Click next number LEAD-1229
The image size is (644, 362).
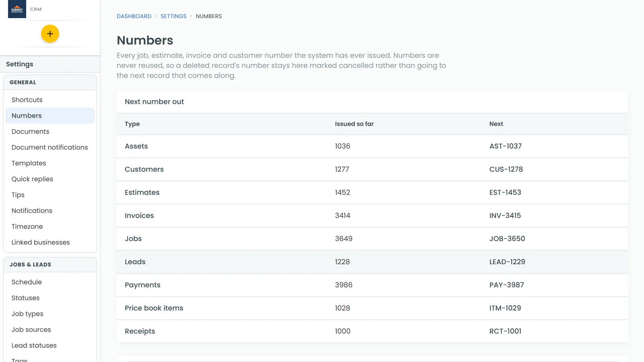pyautogui.click(x=507, y=262)
